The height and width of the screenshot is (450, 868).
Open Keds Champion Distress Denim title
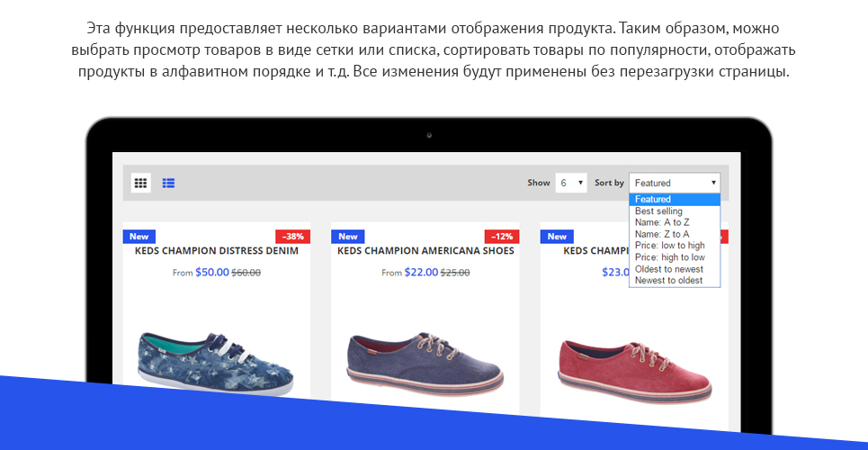tap(217, 251)
